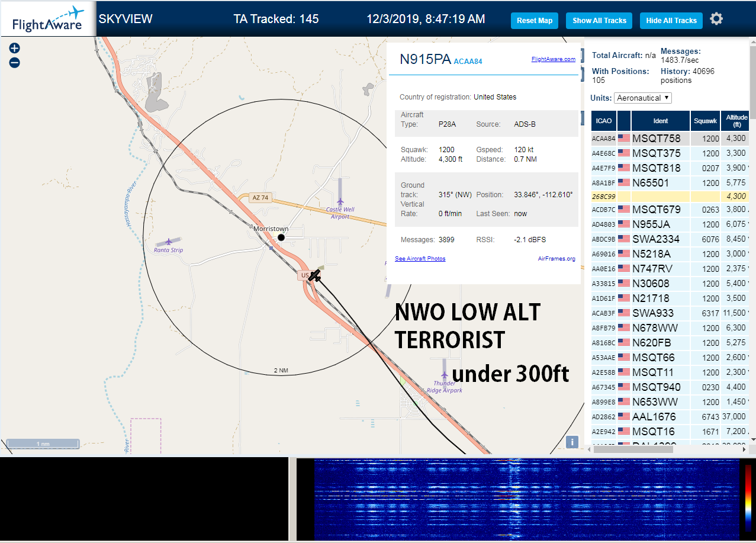Image resolution: width=756 pixels, height=543 pixels.
Task: Click ICAO code ACAA84 in aircraft panel
Action: click(x=468, y=61)
